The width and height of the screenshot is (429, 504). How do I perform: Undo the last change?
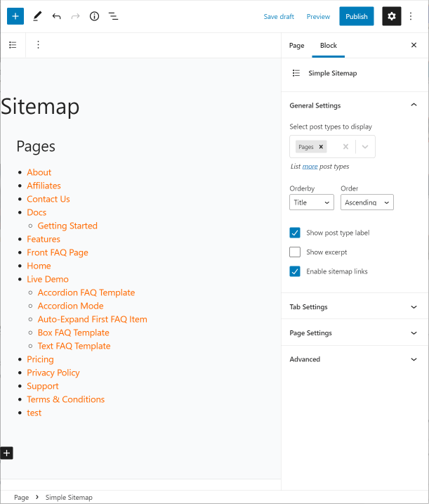[x=56, y=16]
